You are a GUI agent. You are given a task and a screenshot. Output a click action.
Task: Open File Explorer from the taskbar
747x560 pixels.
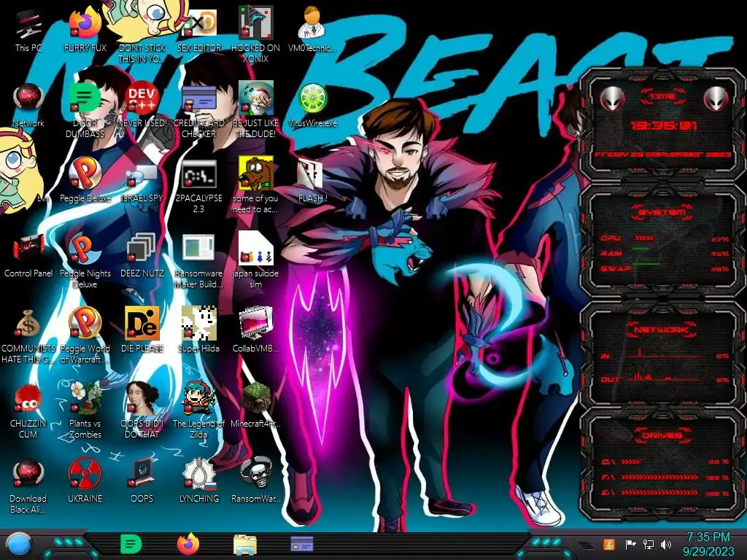pyautogui.click(x=245, y=545)
